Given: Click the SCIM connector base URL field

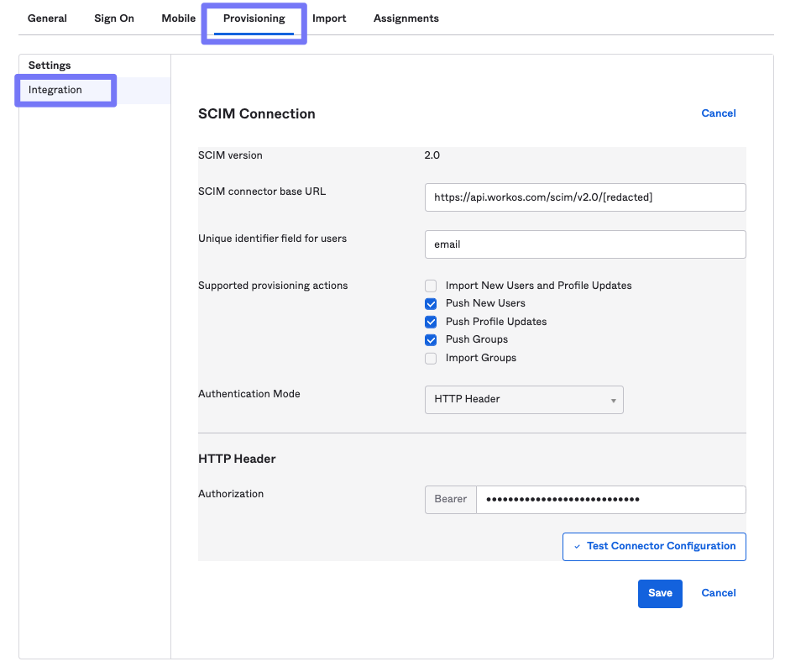Looking at the screenshot, I should pyautogui.click(x=584, y=197).
